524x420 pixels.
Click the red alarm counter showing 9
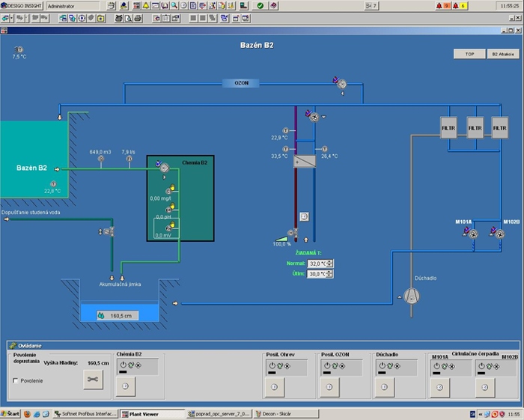tap(443, 6)
